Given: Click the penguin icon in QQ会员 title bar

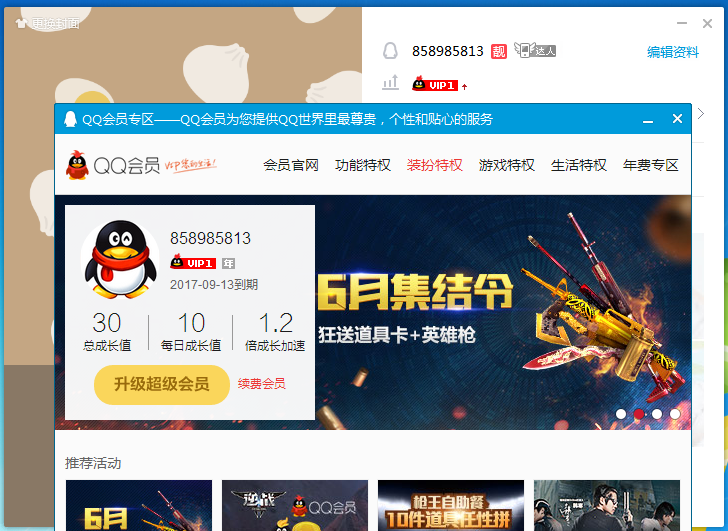Looking at the screenshot, I should point(70,119).
